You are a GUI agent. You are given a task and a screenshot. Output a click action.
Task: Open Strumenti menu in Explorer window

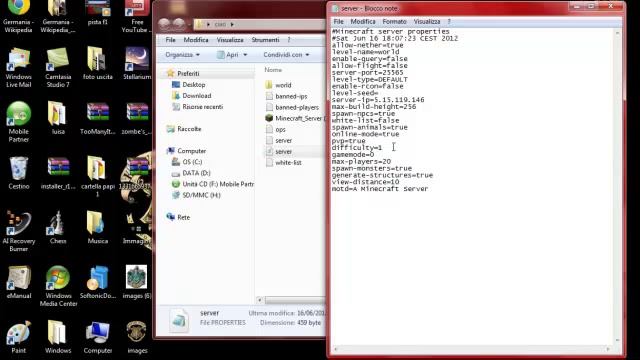coord(265,40)
